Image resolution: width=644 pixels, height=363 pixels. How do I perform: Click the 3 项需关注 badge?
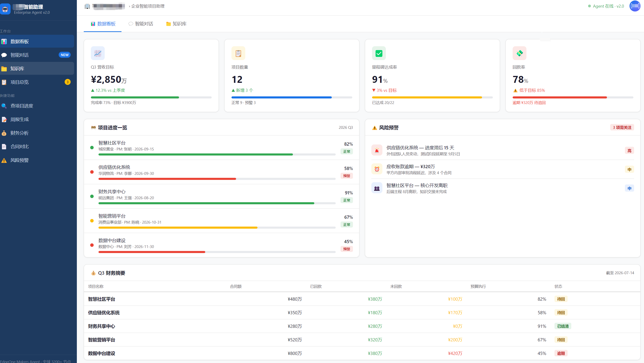coord(622,127)
